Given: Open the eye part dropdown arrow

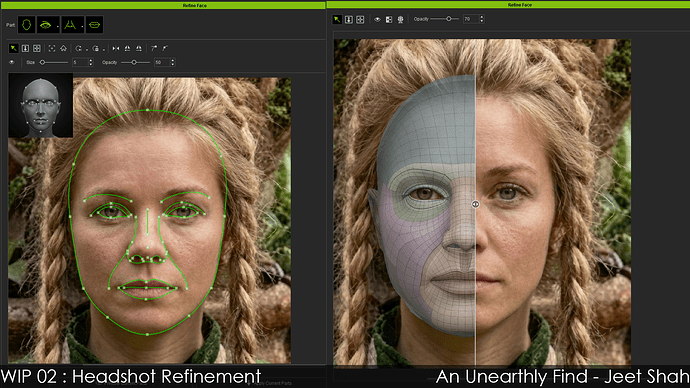Looking at the screenshot, I should [58, 27].
